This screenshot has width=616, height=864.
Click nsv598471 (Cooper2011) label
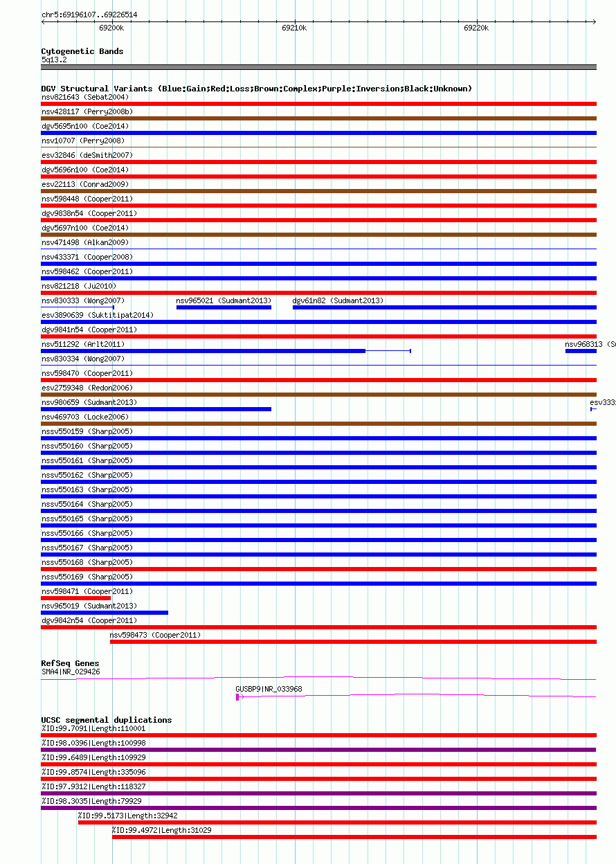point(87,591)
